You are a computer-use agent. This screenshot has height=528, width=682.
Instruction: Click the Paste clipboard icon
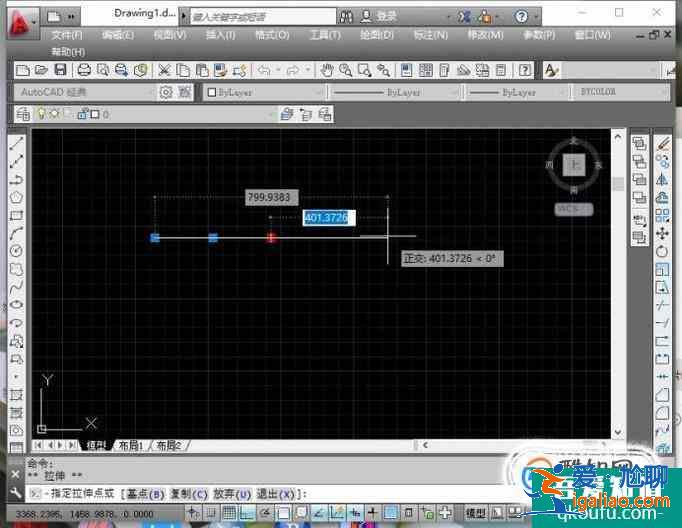[202, 70]
